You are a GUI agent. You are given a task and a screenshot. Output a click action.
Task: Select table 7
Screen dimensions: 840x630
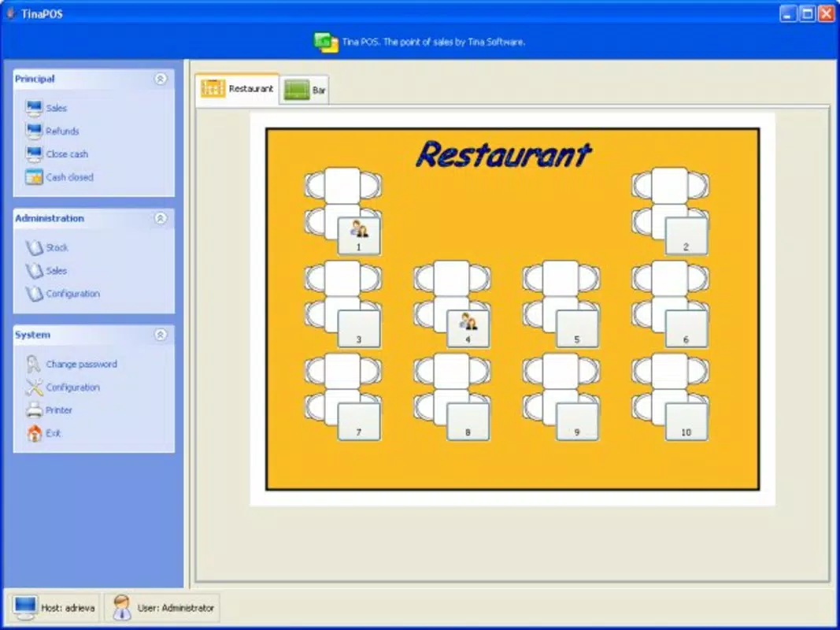click(359, 421)
